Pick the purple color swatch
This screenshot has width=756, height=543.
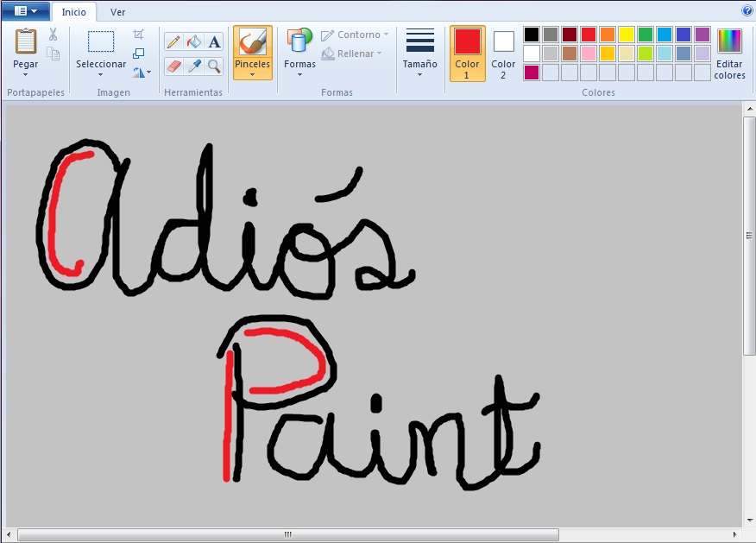pyautogui.click(x=702, y=35)
